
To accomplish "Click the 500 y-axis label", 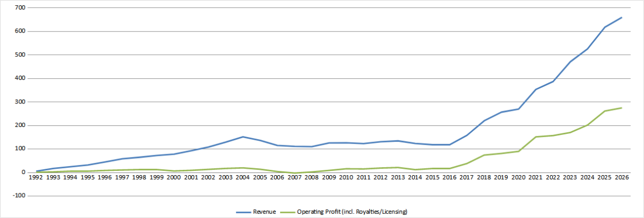I will click(21, 55).
